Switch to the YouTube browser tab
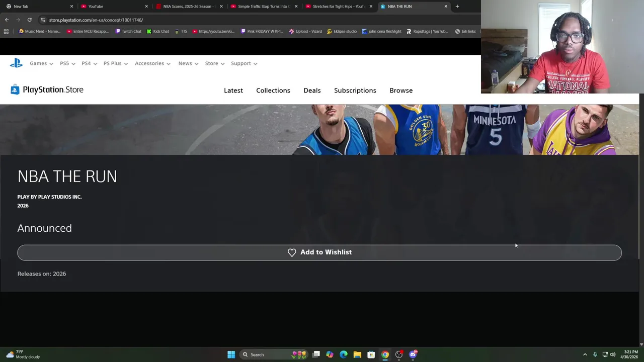The height and width of the screenshot is (362, 644). [x=113, y=7]
